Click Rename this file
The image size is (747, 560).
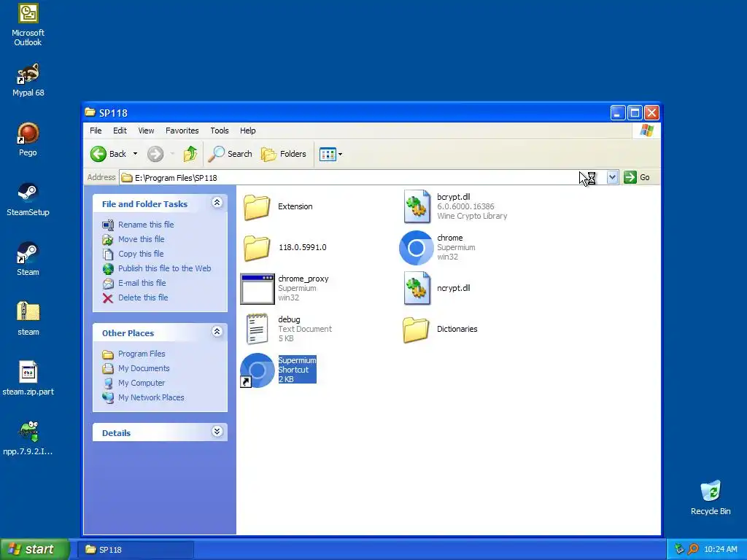(138, 225)
